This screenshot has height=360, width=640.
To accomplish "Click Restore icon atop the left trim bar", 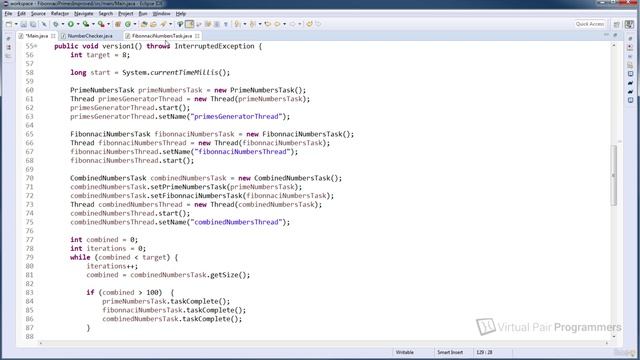I will tap(8, 38).
